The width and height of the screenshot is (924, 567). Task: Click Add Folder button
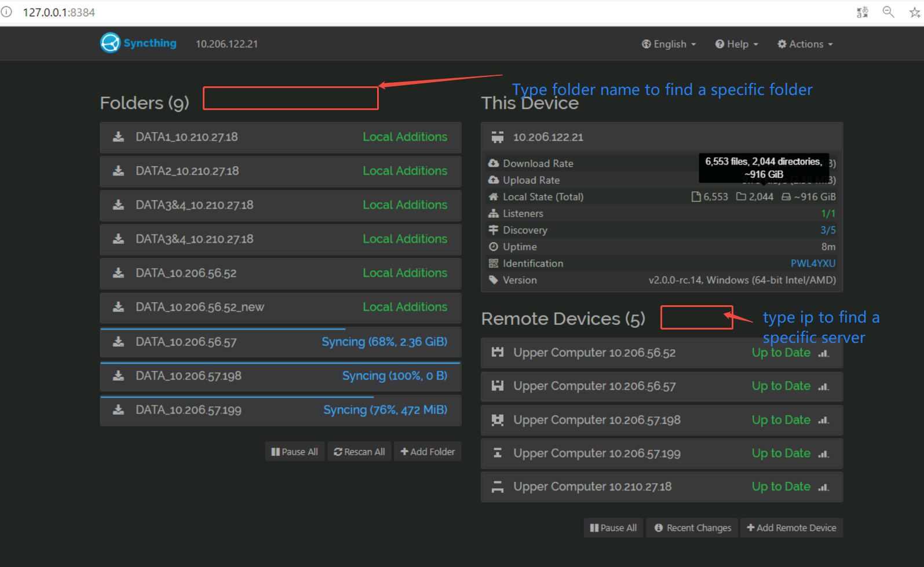[x=428, y=452]
